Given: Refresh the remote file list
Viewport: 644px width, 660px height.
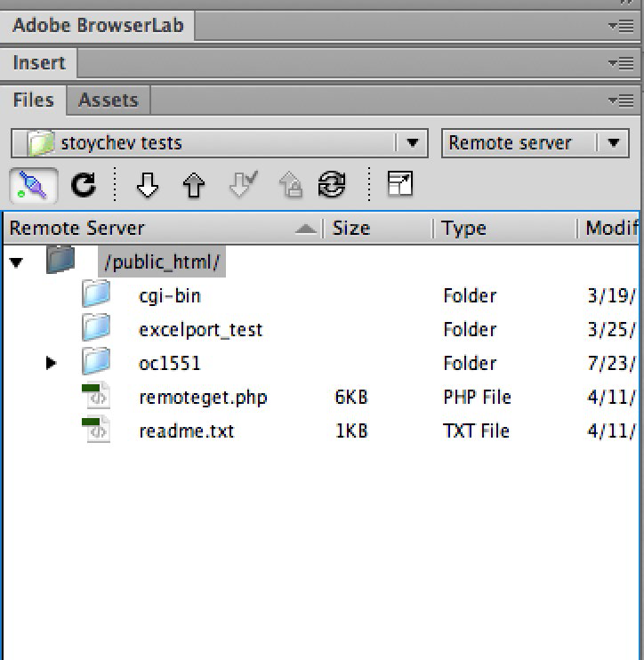Looking at the screenshot, I should coord(84,185).
